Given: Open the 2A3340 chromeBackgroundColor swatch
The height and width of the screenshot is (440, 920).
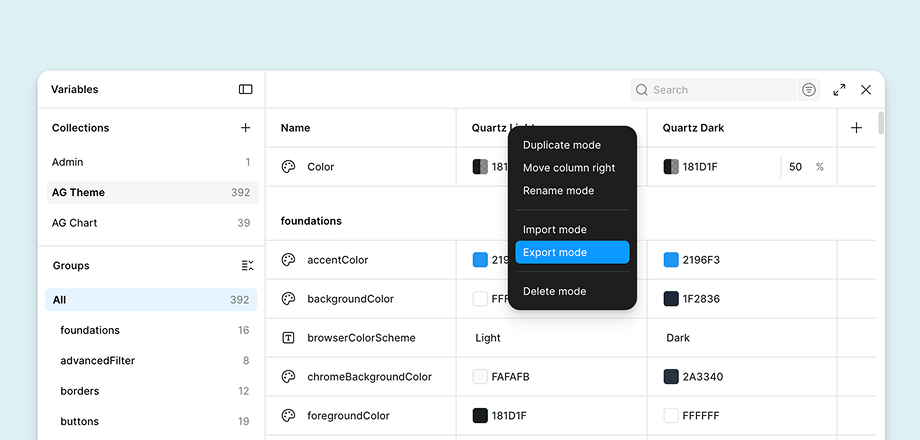Looking at the screenshot, I should [671, 377].
